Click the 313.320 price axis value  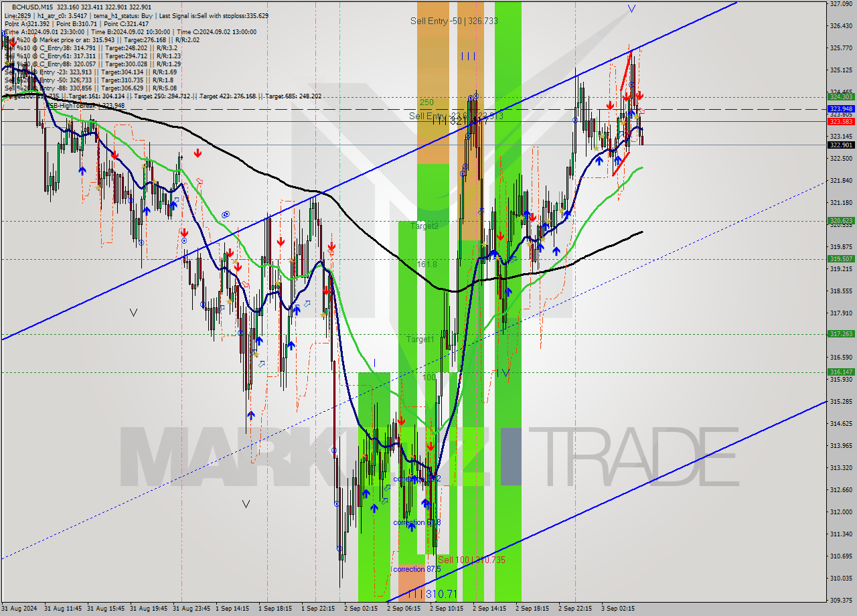point(841,468)
